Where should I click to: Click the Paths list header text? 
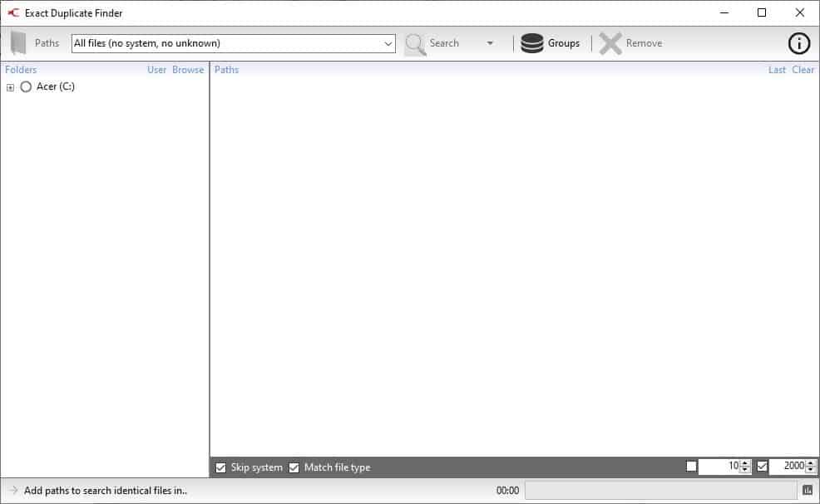pos(226,70)
